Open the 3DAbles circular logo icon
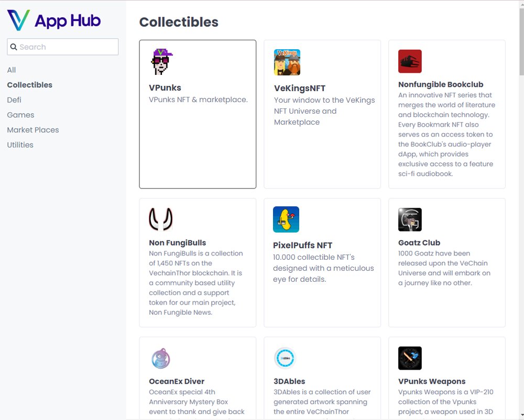The height and width of the screenshot is (420, 524). [x=285, y=358]
